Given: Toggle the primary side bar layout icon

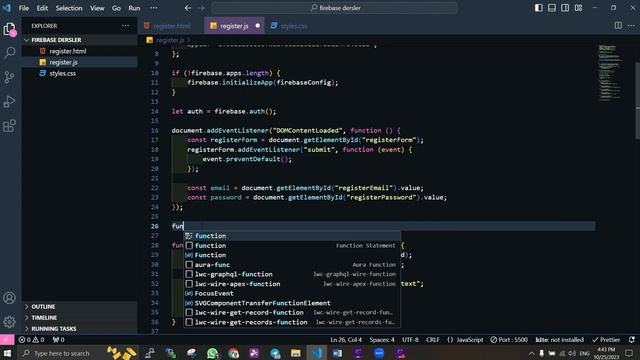Looking at the screenshot, I should tap(539, 8).
